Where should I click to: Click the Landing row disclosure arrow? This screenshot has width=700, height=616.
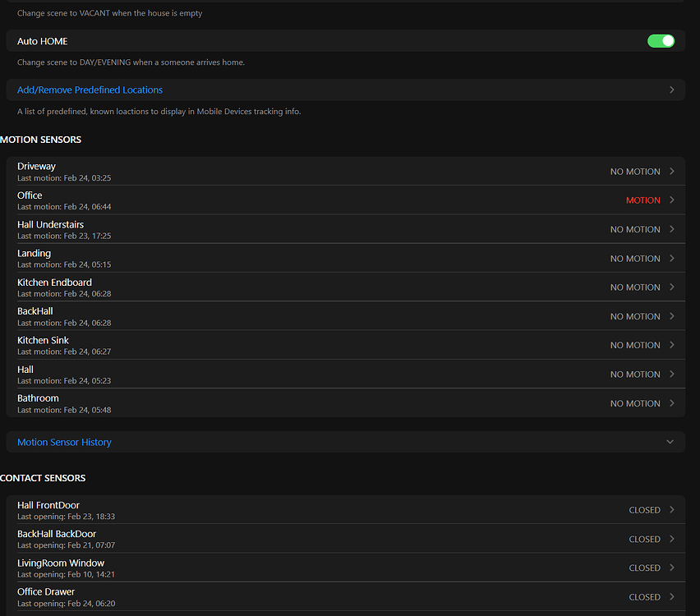click(x=671, y=258)
